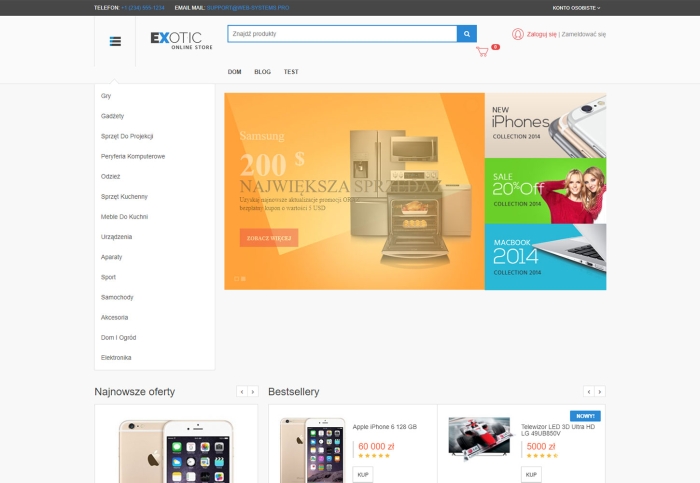The image size is (700, 483).
Task: Click the second slider pagination dot
Action: click(243, 279)
